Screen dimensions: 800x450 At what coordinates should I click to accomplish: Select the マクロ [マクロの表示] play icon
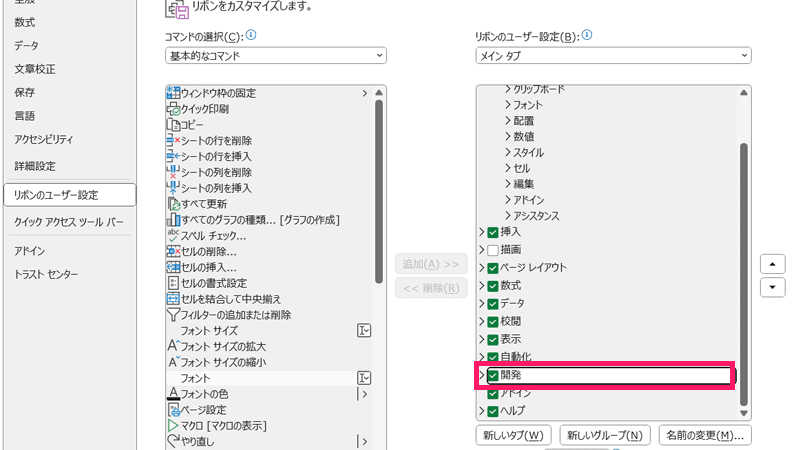[173, 425]
